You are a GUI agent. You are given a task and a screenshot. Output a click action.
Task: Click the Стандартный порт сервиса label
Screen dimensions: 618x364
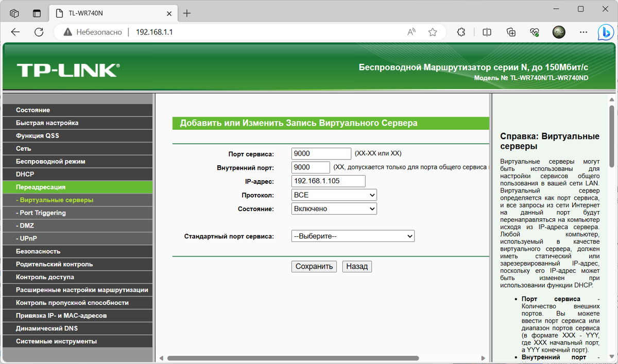(x=229, y=236)
